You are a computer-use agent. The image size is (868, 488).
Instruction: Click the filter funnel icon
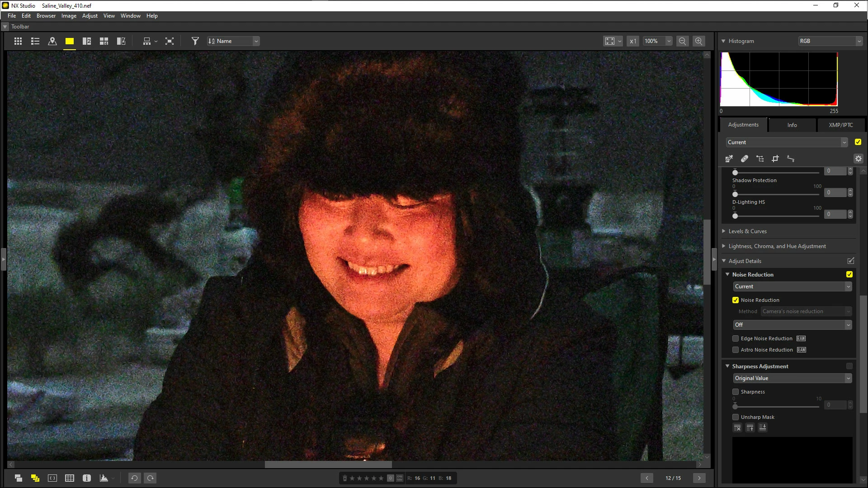[x=195, y=41]
